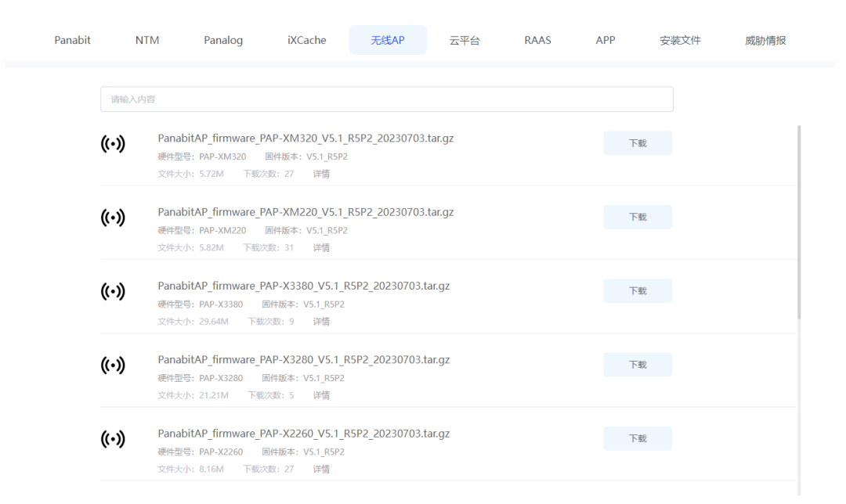Click the wireless icon beside PAP-XM320 firmware
The image size is (846, 504).
pyautogui.click(x=113, y=144)
